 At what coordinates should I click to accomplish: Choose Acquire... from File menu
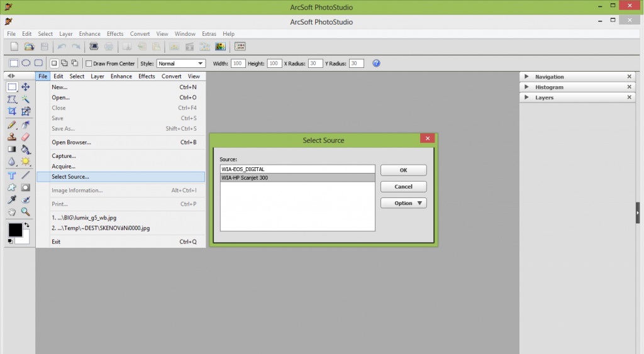pos(121,167)
